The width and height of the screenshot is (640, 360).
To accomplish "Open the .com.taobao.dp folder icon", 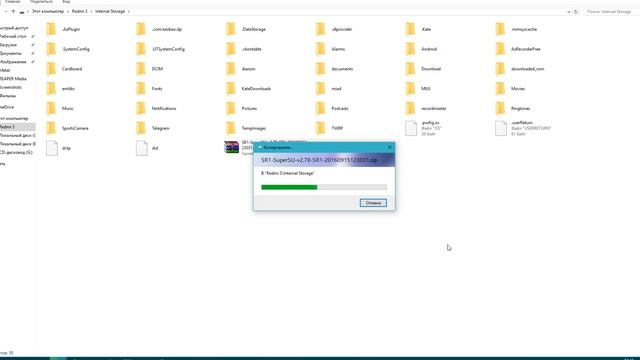I will click(x=141, y=29).
